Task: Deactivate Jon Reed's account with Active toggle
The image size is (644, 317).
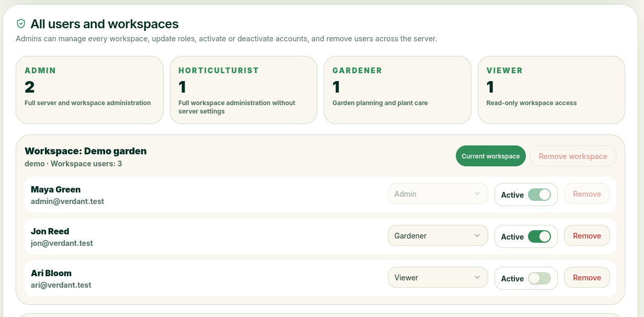Action: pos(539,236)
